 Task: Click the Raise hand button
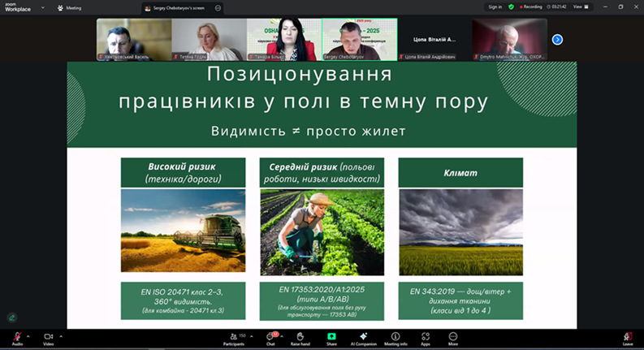click(300, 339)
